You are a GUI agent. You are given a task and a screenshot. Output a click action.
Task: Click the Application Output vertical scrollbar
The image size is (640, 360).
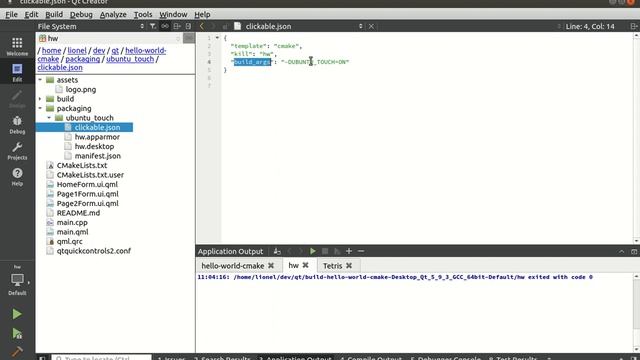coord(636,313)
